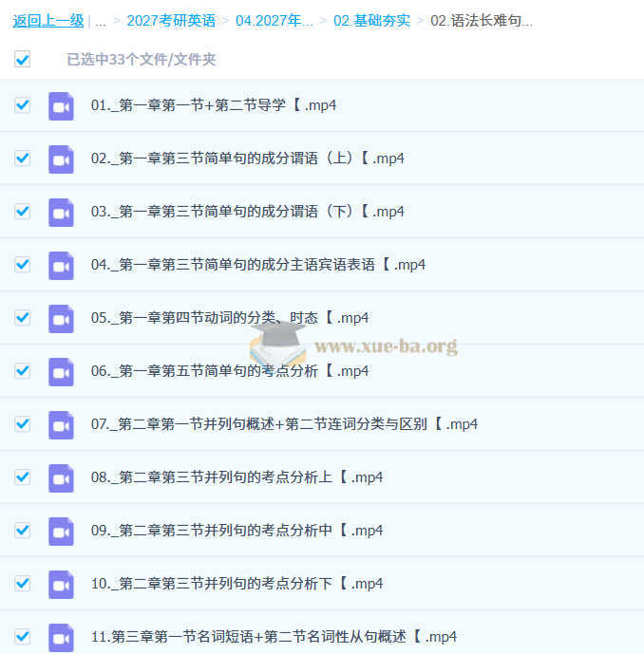The width and height of the screenshot is (644, 654).
Task: Click video icon for file 01 第一章第一节+第二节导学
Action: click(x=61, y=105)
